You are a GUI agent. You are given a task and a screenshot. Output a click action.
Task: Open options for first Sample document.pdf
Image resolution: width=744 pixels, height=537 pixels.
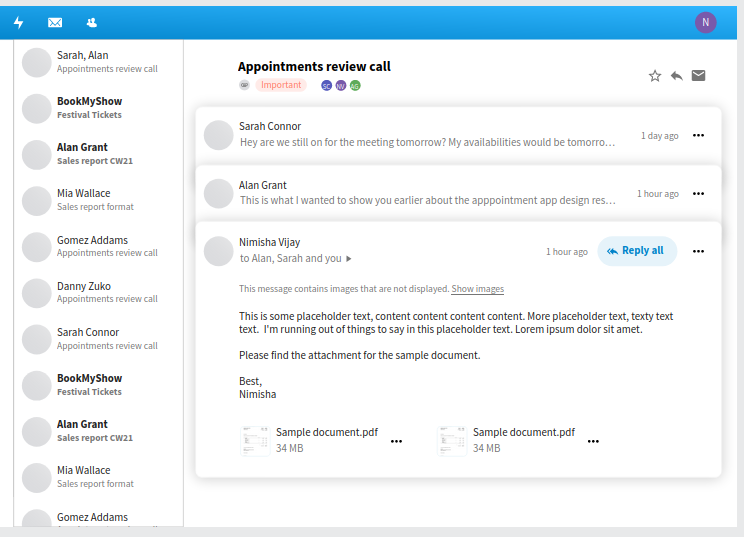(x=396, y=441)
